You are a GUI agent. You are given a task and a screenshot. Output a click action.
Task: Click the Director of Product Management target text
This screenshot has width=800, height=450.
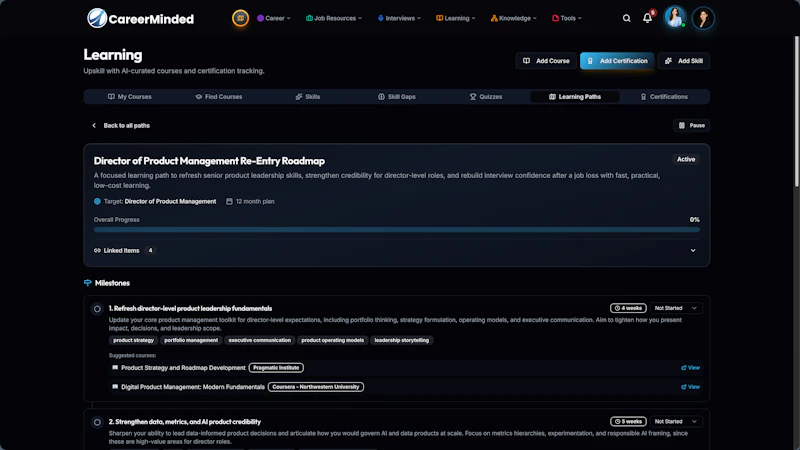click(170, 202)
